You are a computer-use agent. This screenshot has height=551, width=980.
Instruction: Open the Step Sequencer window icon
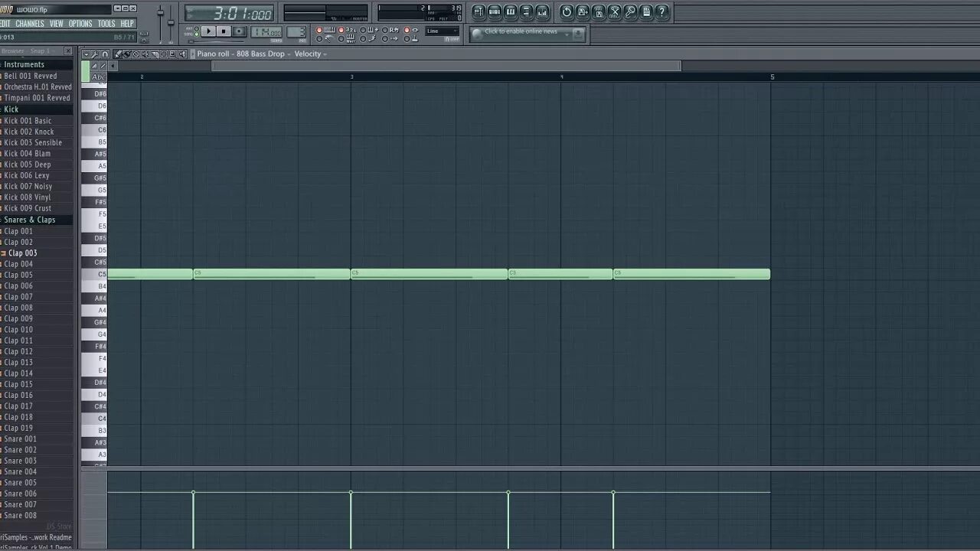point(495,11)
